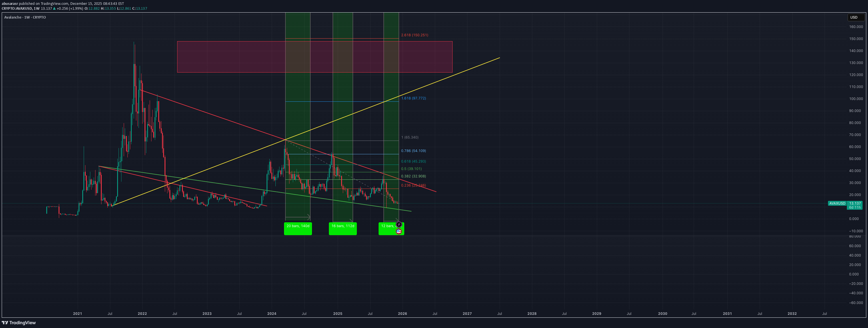Click the 1.618 (97.772) Fibonacci level label
The height and width of the screenshot is (328, 868).
coord(413,99)
